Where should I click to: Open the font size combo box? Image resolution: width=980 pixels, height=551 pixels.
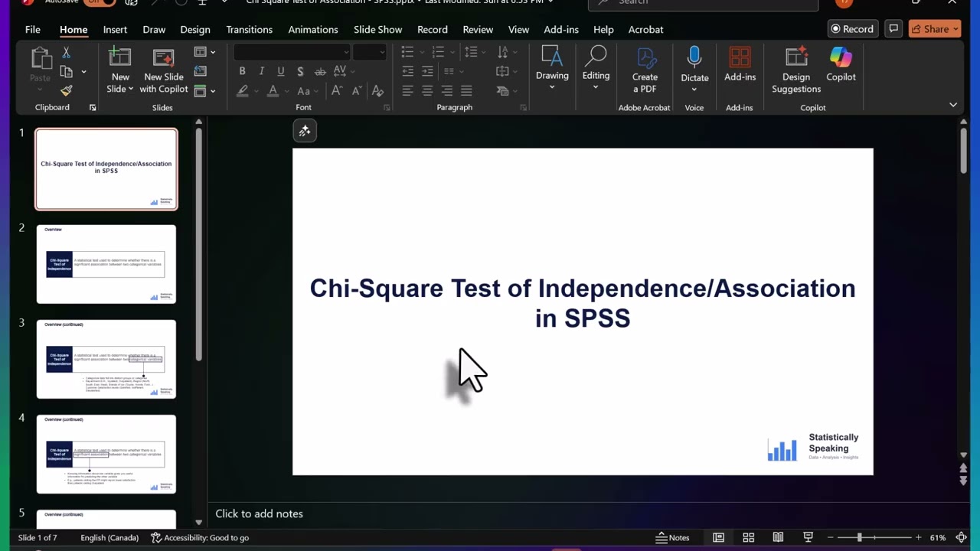coord(369,52)
